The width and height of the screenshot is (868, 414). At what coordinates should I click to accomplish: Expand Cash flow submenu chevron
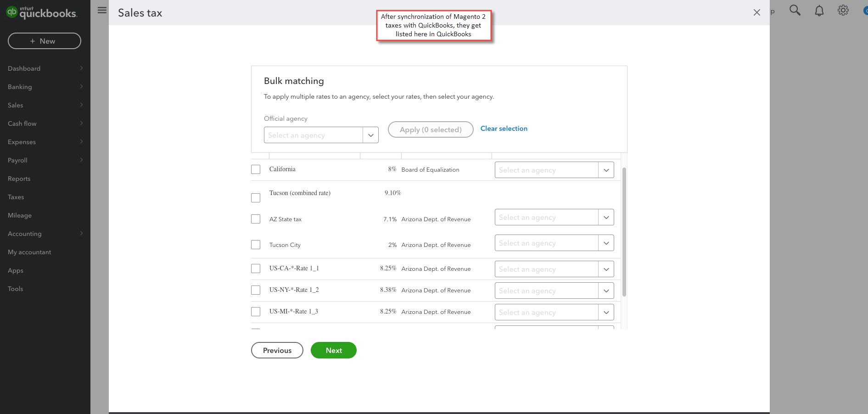[x=81, y=123]
